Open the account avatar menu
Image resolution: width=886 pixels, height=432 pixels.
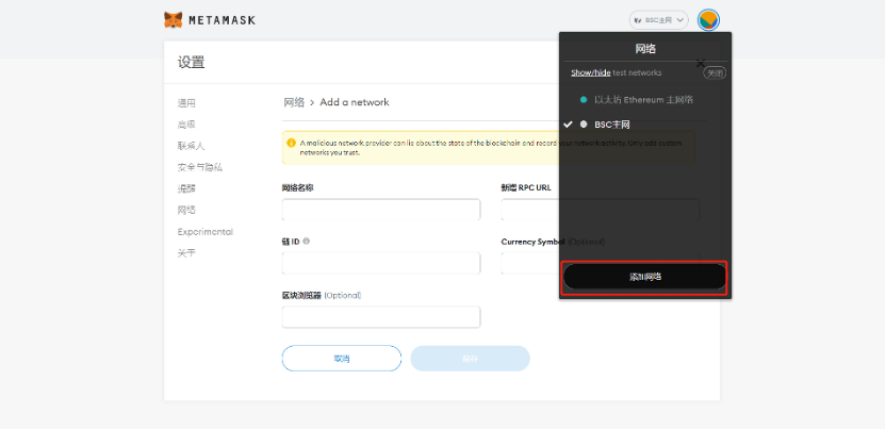pos(708,20)
